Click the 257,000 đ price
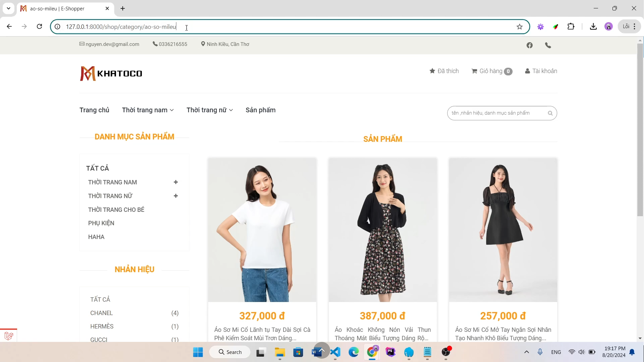644x362 pixels. tap(503, 316)
